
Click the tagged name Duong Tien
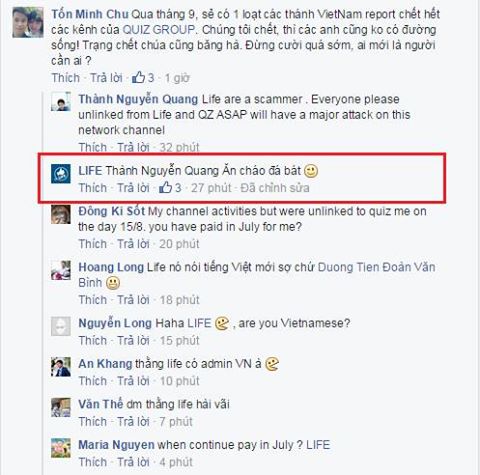pos(348,267)
